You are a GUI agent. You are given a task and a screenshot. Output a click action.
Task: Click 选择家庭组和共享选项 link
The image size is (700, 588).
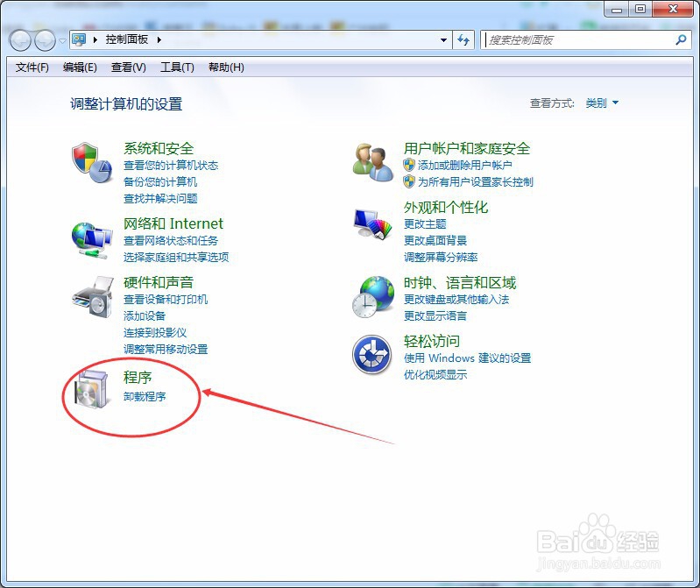tap(176, 257)
